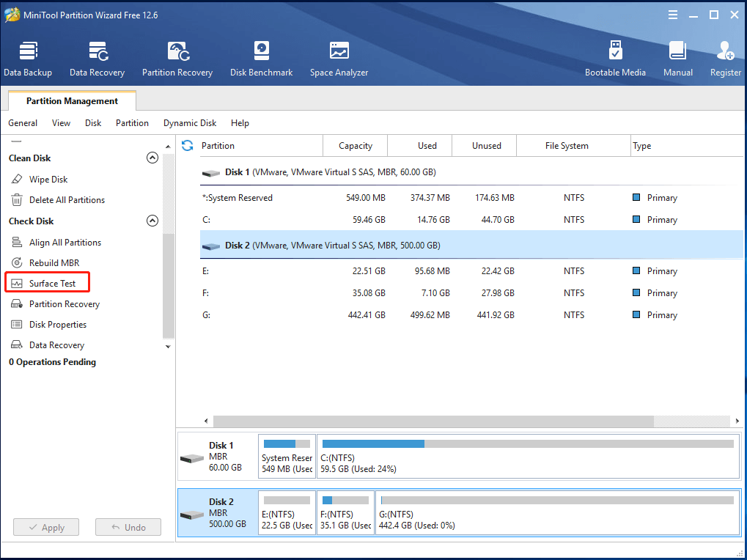Open the Manual
The width and height of the screenshot is (747, 560).
point(677,59)
